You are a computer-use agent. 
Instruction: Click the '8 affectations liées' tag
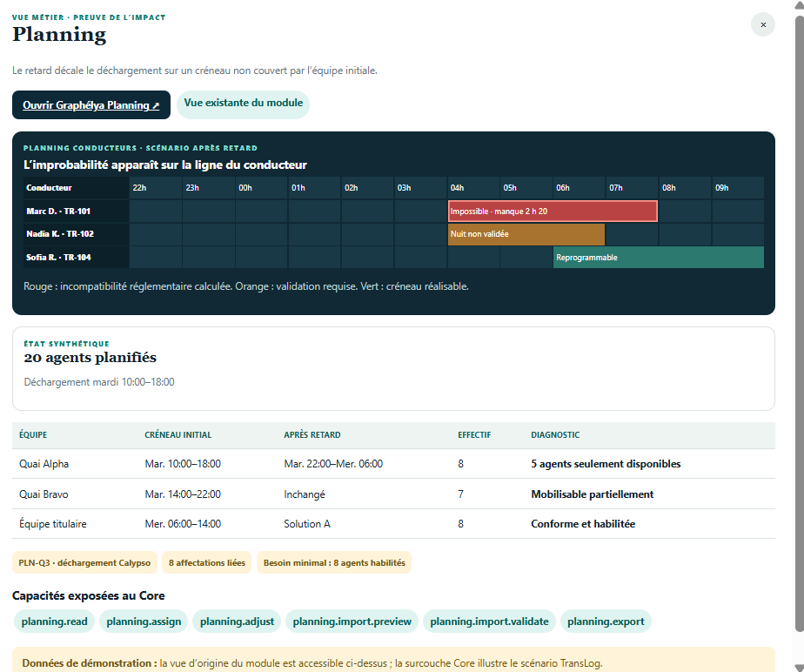tap(206, 562)
